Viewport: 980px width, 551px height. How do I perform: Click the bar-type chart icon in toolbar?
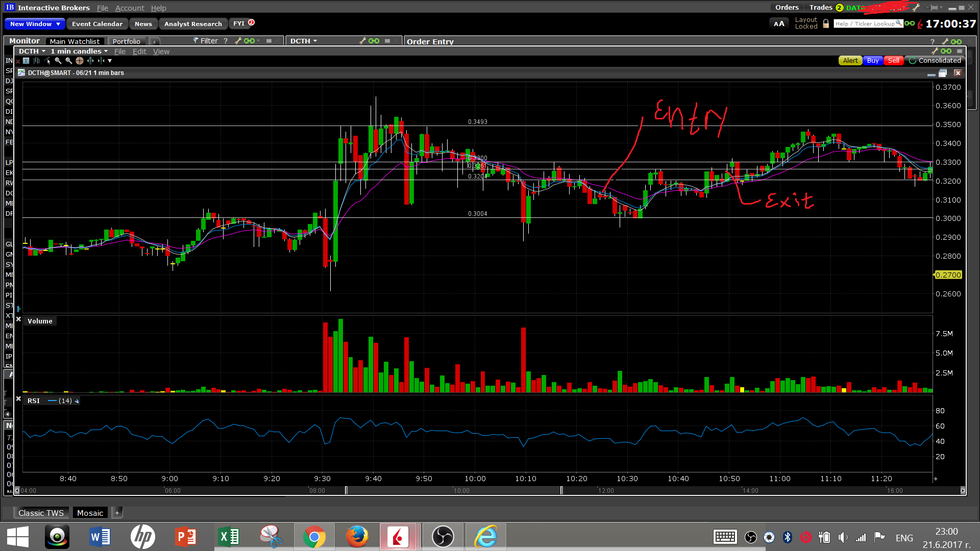(37, 61)
